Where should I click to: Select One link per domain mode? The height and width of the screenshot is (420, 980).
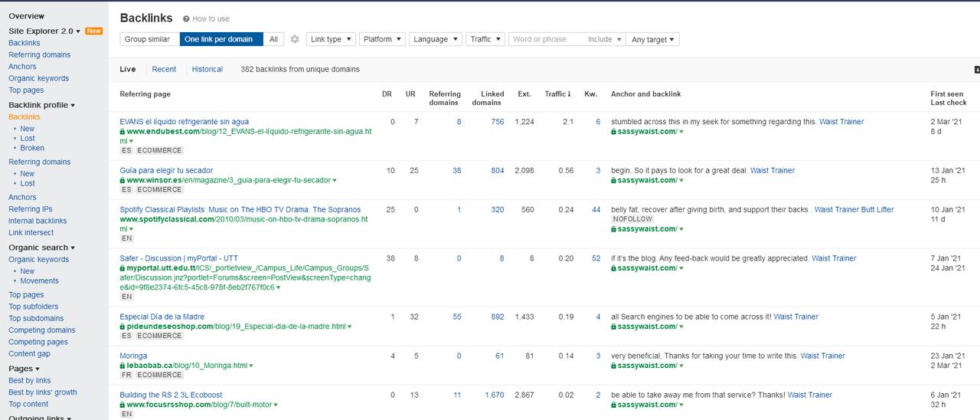point(218,39)
